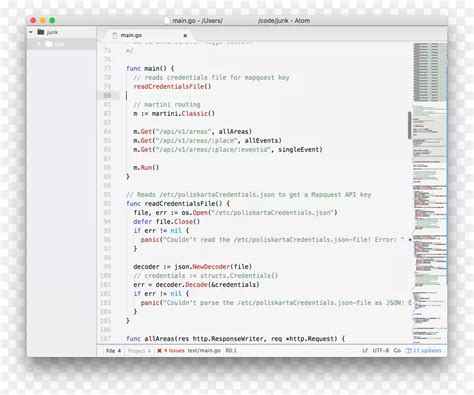
Task: Click the document icon in window title
Action: [167, 20]
